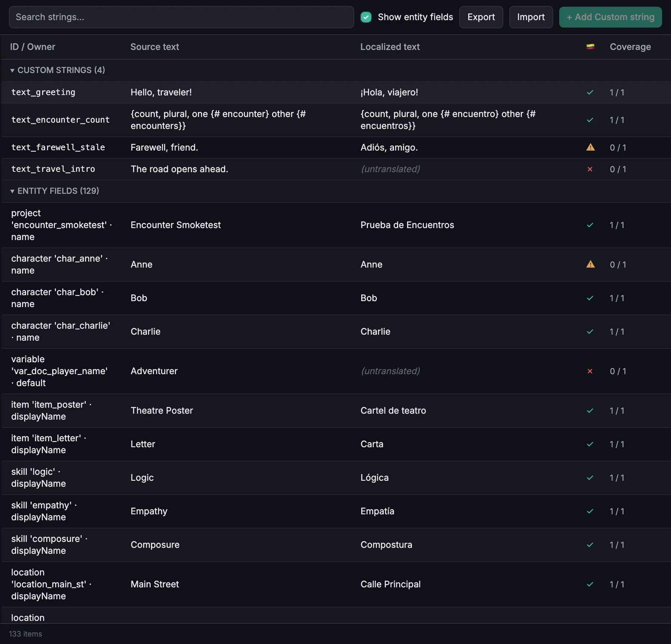Screen dimensions: 671x644
Task: Click the checkmark icon for Theatre Poster row
Action: pos(590,411)
